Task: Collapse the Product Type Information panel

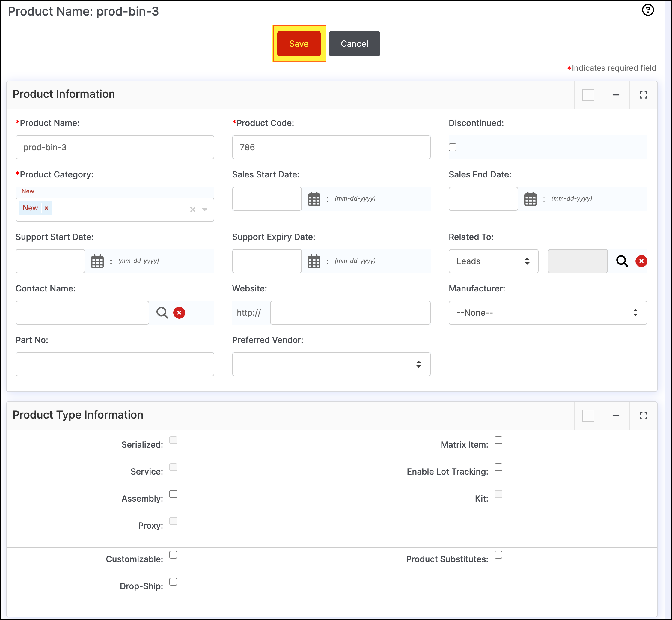Action: [x=616, y=416]
